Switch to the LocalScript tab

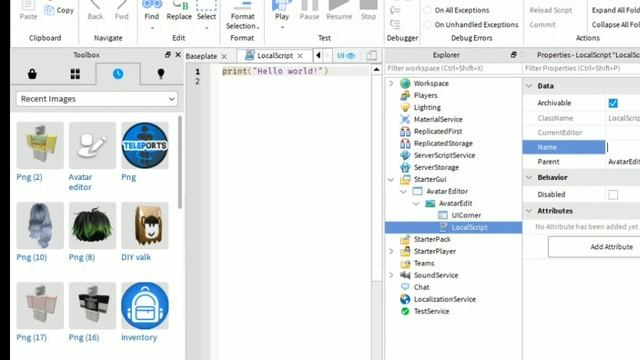(275, 56)
